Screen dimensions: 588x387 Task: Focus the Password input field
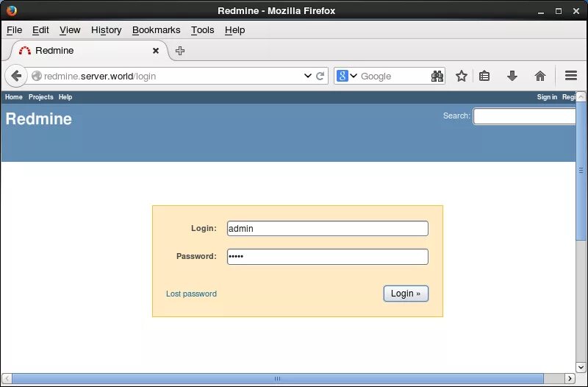[x=327, y=257]
